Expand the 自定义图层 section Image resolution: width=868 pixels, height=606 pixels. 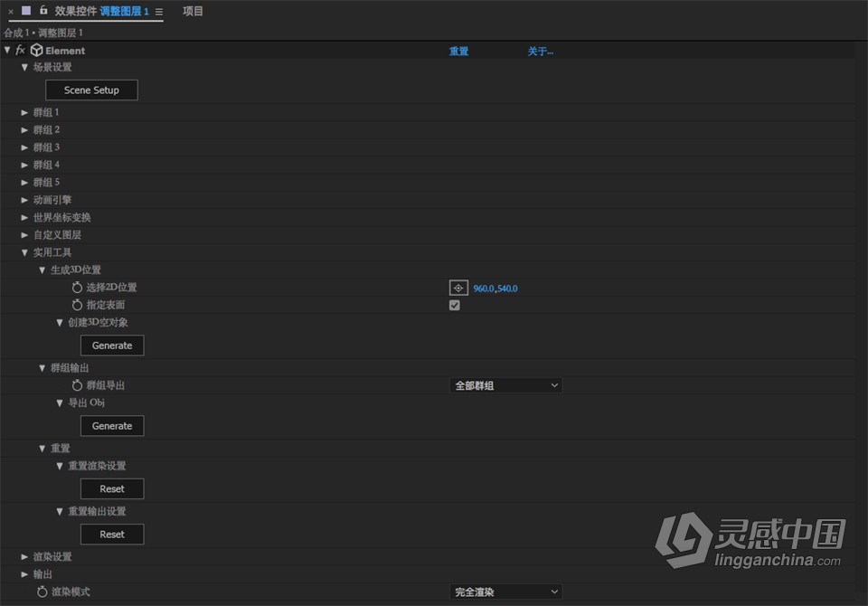[24, 235]
